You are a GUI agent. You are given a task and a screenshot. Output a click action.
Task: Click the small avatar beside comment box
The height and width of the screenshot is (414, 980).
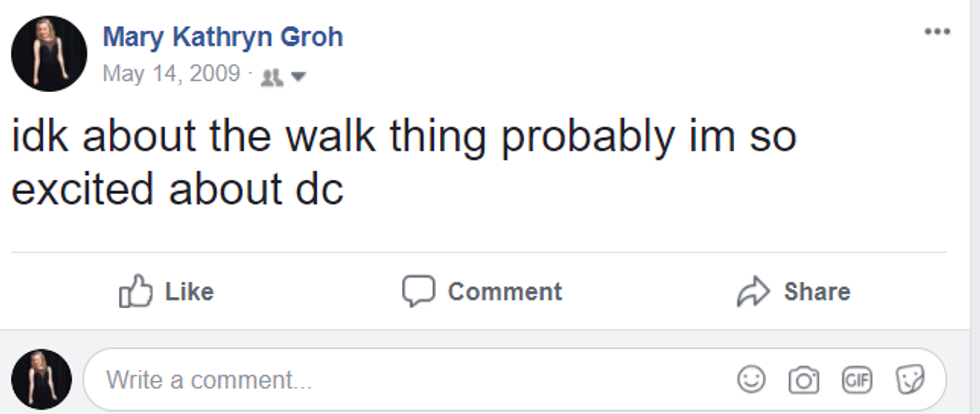[x=41, y=380]
